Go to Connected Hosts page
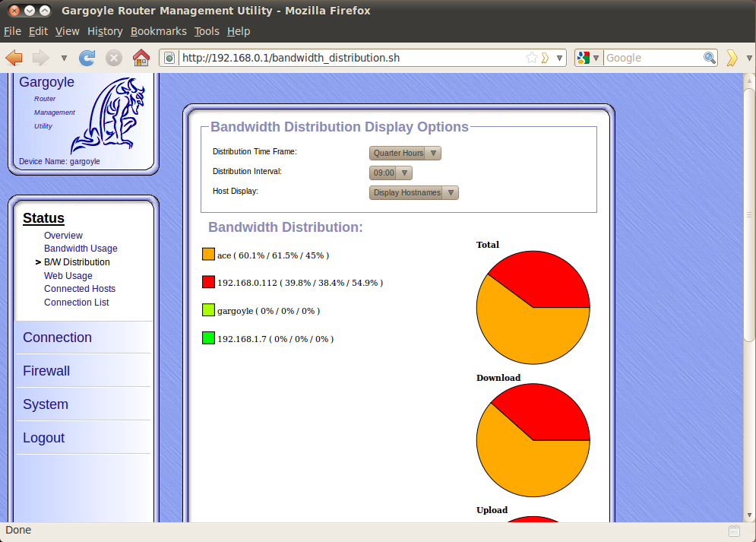 pos(80,289)
